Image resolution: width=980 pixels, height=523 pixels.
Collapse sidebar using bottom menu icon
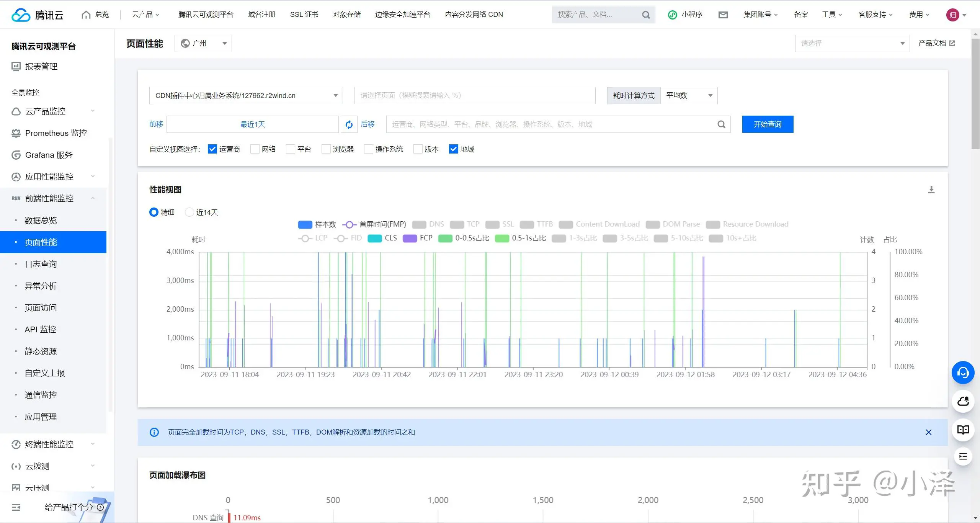click(x=16, y=507)
